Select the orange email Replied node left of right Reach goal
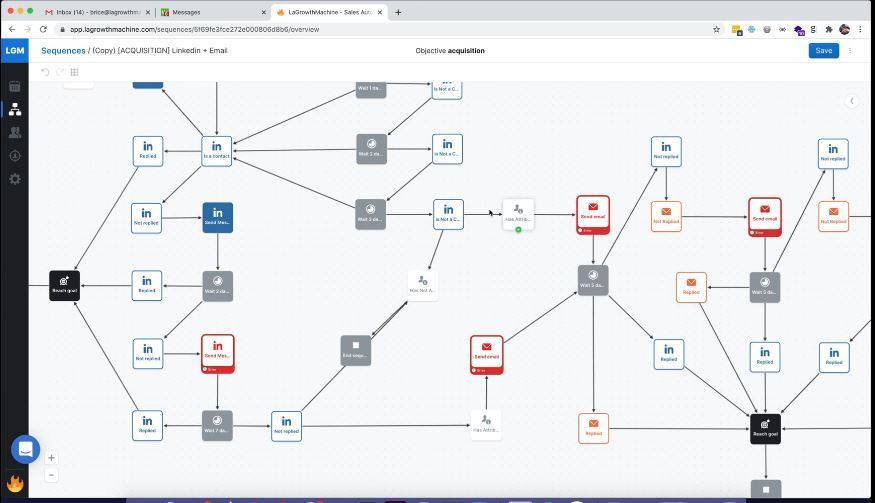The width and height of the screenshot is (875, 503). click(x=593, y=428)
